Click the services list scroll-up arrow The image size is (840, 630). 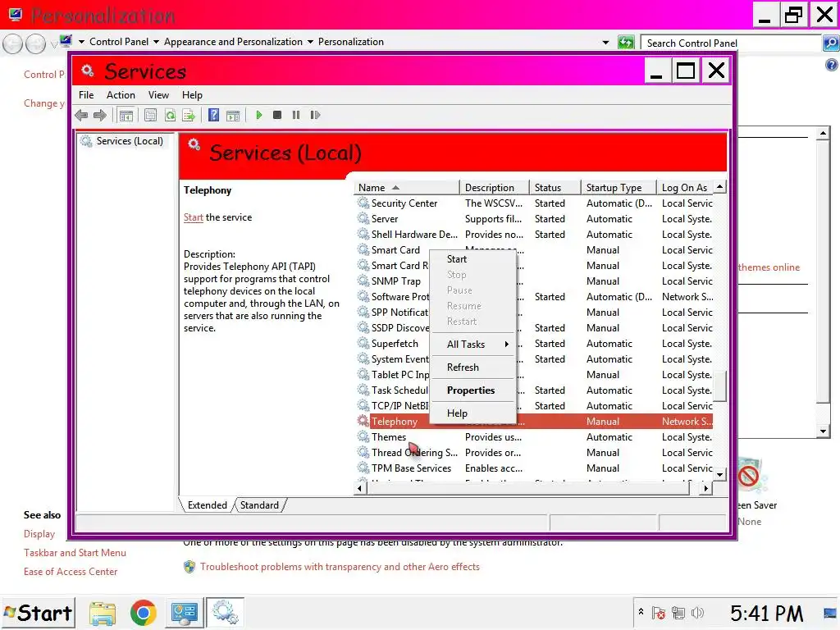coord(720,187)
